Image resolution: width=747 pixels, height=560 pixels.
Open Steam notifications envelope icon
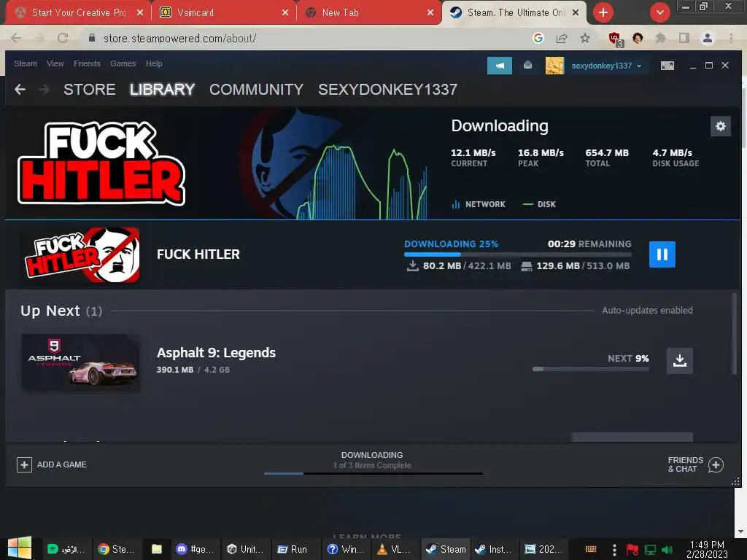[x=527, y=65]
